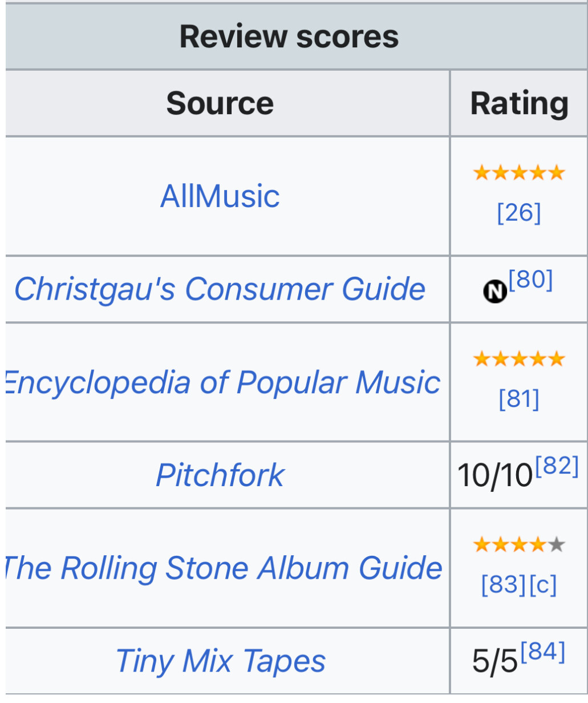Click the AllMusic five-star rating icon
This screenshot has height=703, width=588.
coord(518,173)
